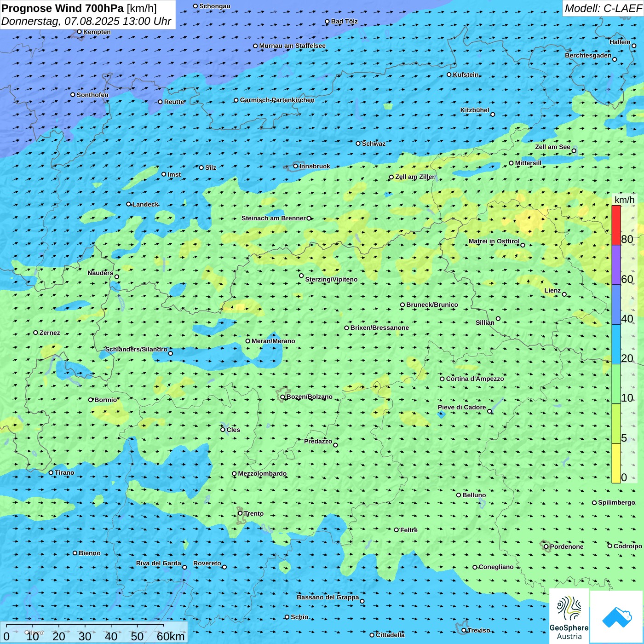Click the Kitzbühel location marker

pos(493,115)
